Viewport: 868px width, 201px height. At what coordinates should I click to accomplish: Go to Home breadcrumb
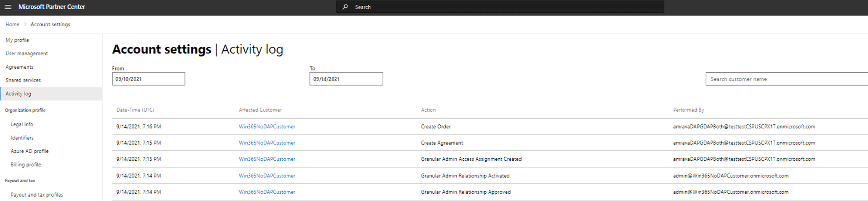(12, 25)
